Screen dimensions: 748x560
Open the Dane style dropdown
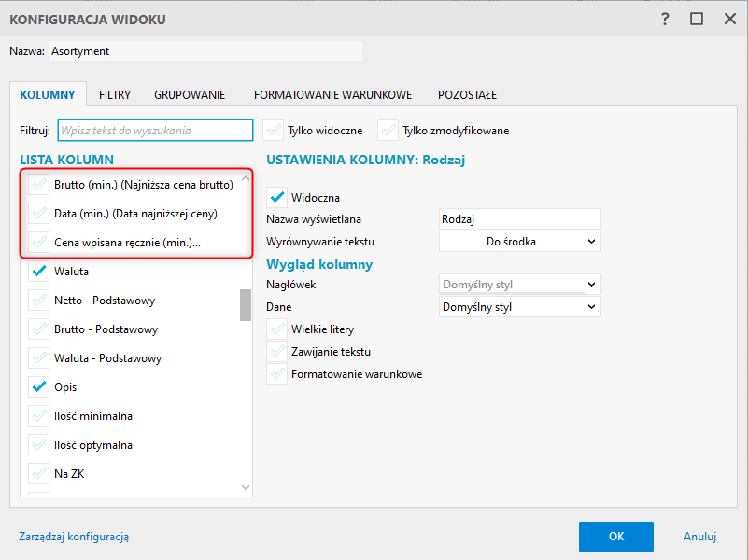point(519,307)
